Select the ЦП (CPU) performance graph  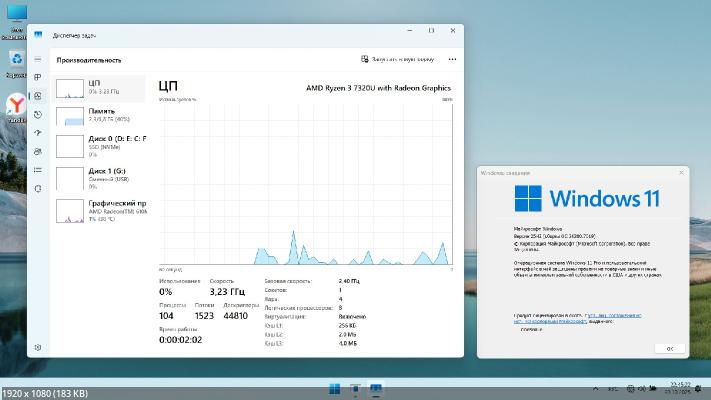100,87
